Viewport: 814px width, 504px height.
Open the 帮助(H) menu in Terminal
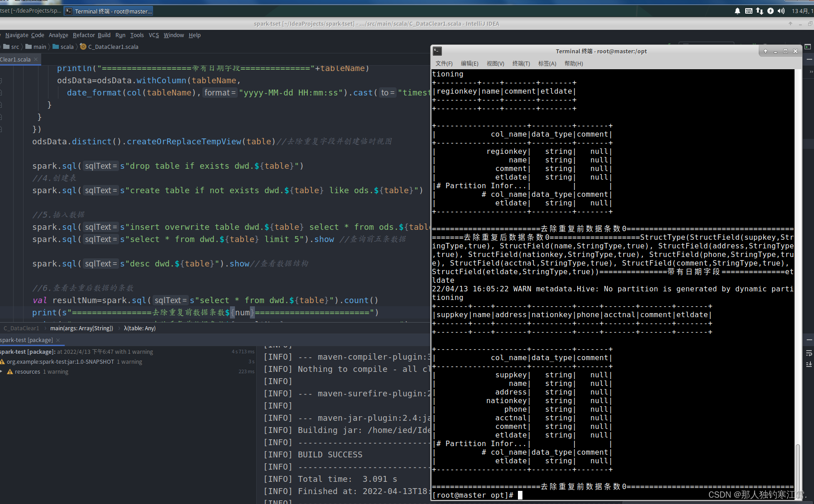pos(574,63)
